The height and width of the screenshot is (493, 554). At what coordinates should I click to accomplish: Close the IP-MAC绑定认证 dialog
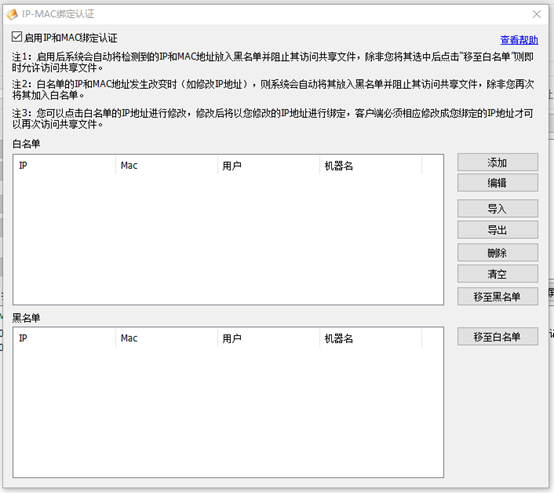(536, 14)
